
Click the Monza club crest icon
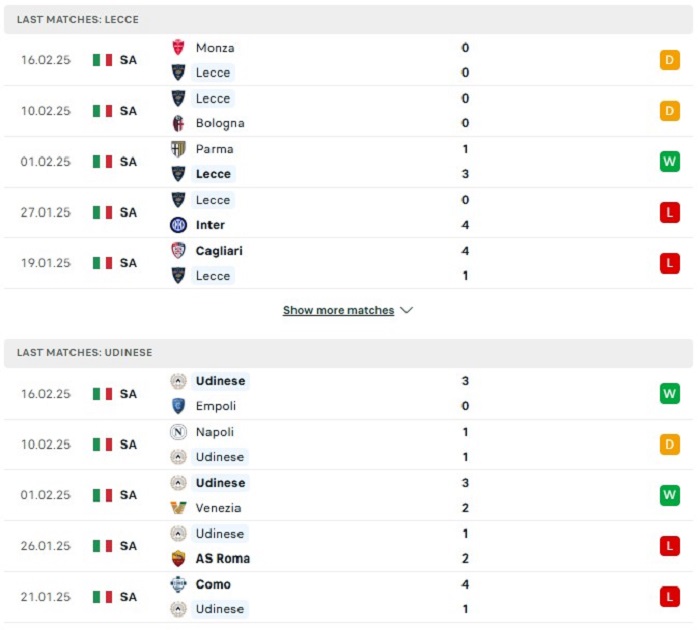coord(178,47)
